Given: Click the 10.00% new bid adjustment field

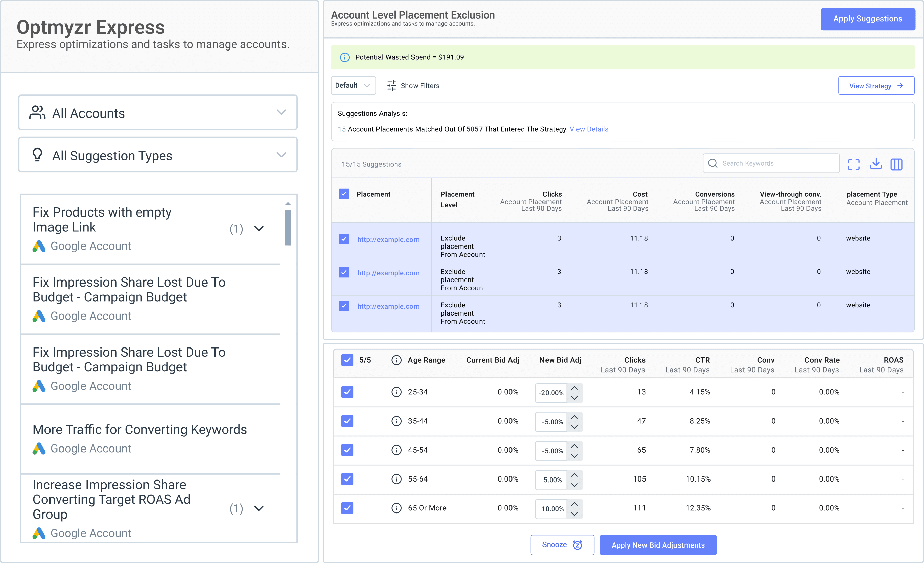Looking at the screenshot, I should coord(551,509).
